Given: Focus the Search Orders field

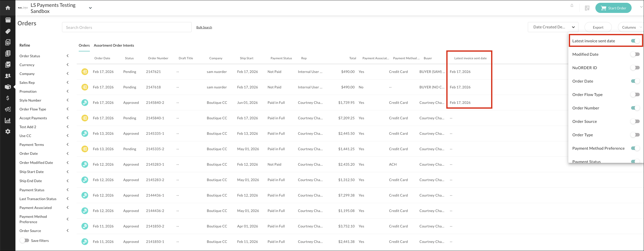Looking at the screenshot, I should pyautogui.click(x=127, y=27).
